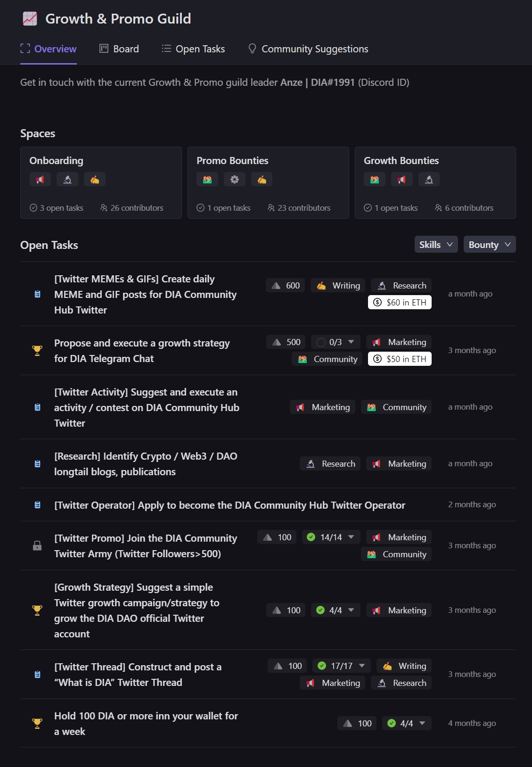Viewport: 532px width, 767px height.
Task: Click the $60 in ETH bounty badge
Action: click(x=400, y=303)
